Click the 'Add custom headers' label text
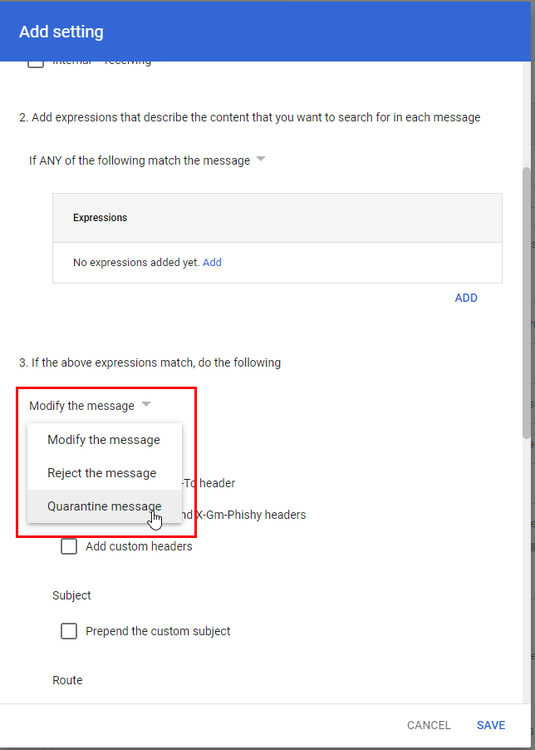 139,546
